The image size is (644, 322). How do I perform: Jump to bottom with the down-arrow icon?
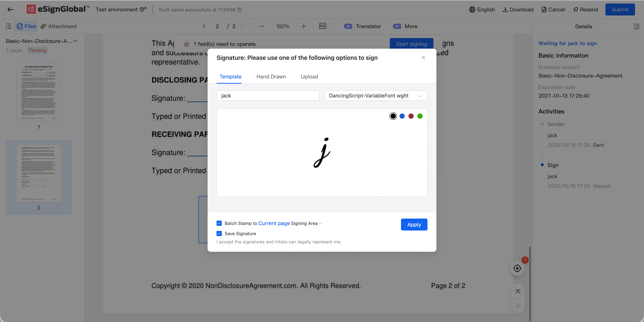pos(518,305)
